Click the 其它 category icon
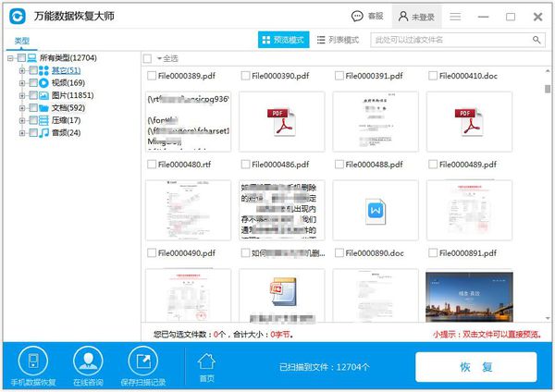Viewport: 555px width, 392px height. pyautogui.click(x=43, y=70)
